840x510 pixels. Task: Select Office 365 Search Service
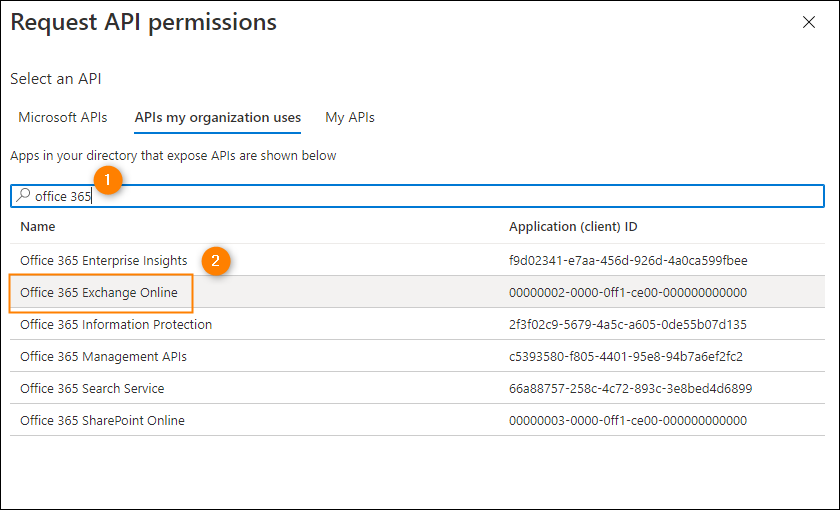pyautogui.click(x=92, y=388)
